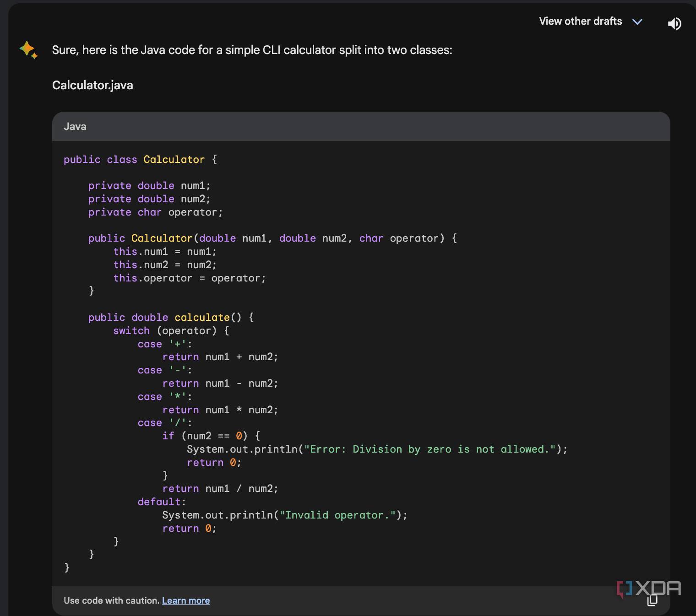Click the line 'return num1 * num2;'
This screenshot has width=696, height=616.
coord(220,410)
